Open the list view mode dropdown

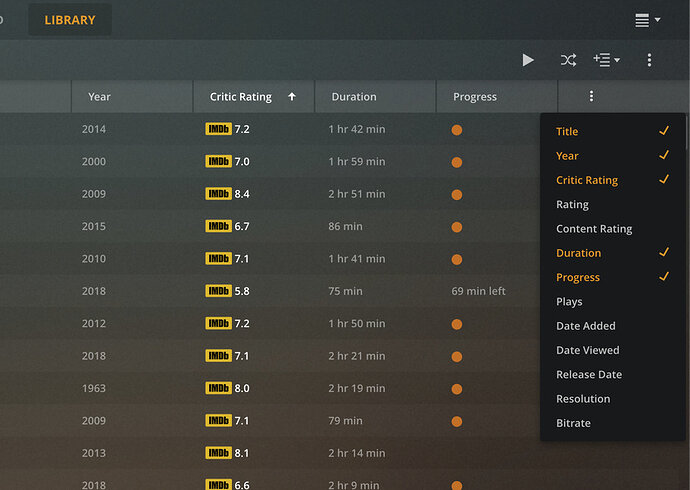tap(647, 20)
